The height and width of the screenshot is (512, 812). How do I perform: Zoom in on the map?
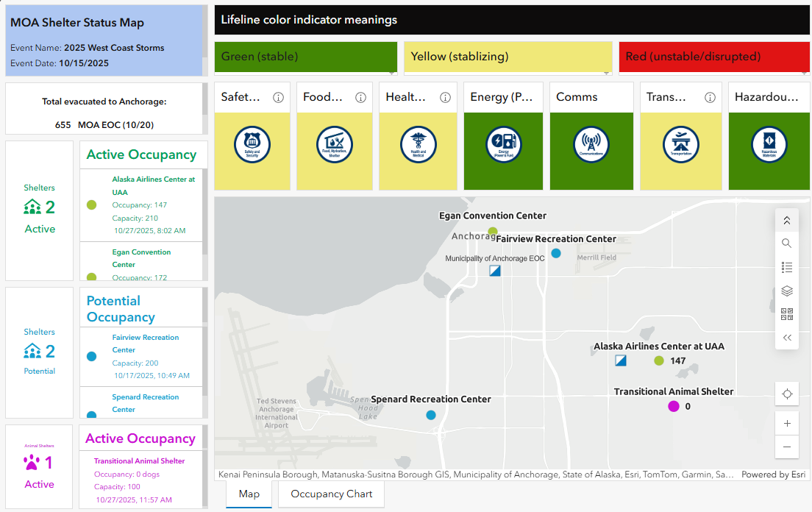tap(787, 424)
